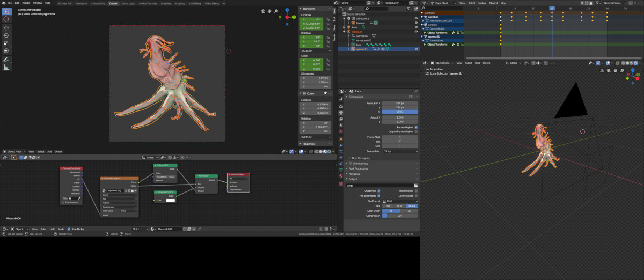Adjust the resolution percentage 100% slider
Screen dimensions: 644x280
pyautogui.click(x=399, y=112)
